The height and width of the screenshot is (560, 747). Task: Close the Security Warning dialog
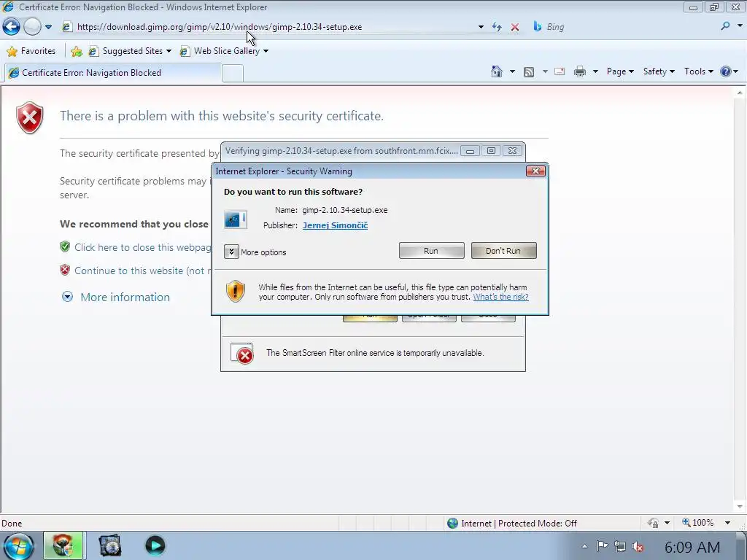[535, 171]
